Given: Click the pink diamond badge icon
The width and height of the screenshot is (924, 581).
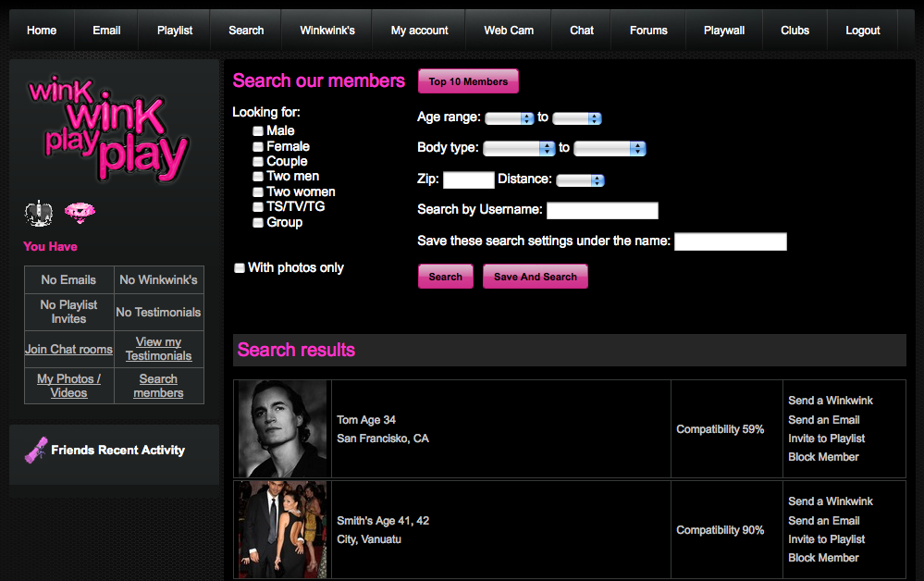Looking at the screenshot, I should click(80, 214).
